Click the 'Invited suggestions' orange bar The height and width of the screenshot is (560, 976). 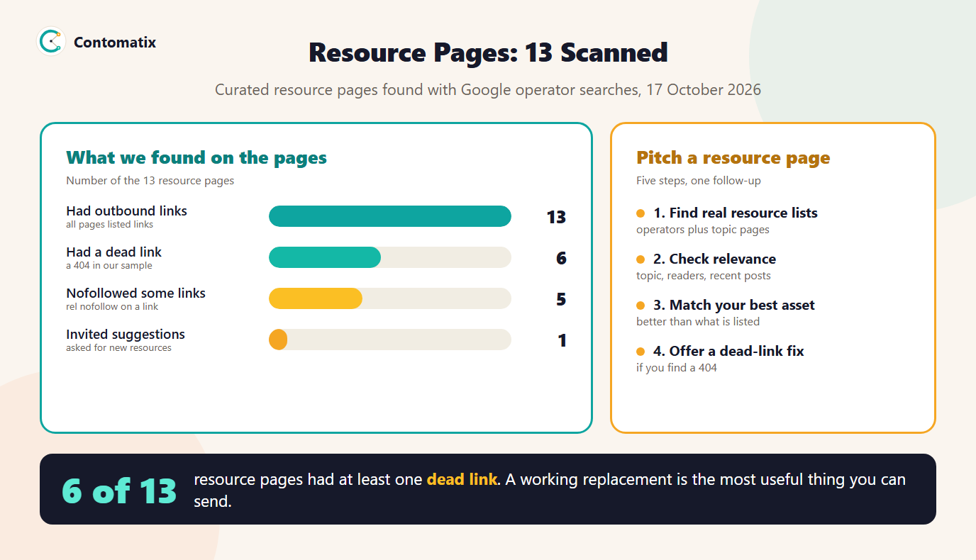[278, 340]
